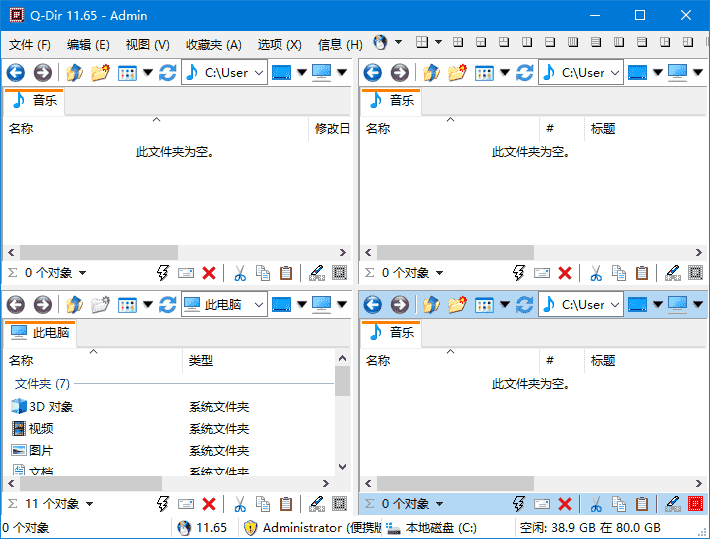This screenshot has width=710, height=539.
Task: Click the paste clipboard icon in bottom-left pane
Action: (x=286, y=504)
